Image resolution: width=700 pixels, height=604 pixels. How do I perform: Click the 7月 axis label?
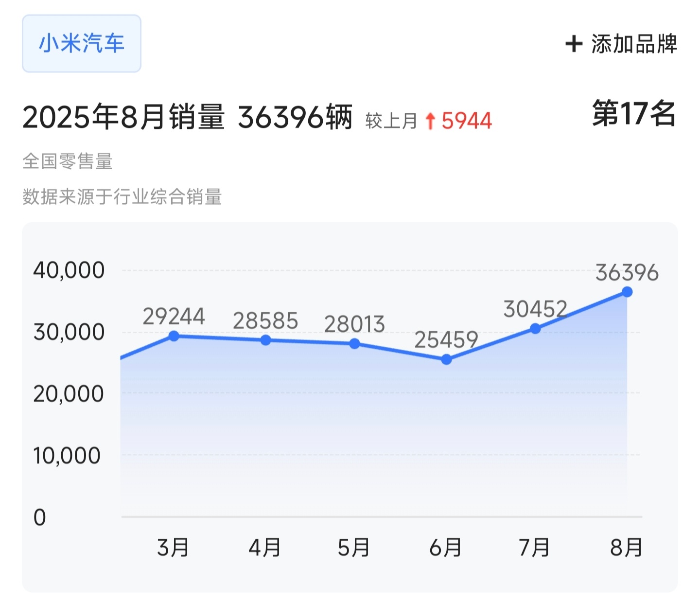click(x=534, y=548)
